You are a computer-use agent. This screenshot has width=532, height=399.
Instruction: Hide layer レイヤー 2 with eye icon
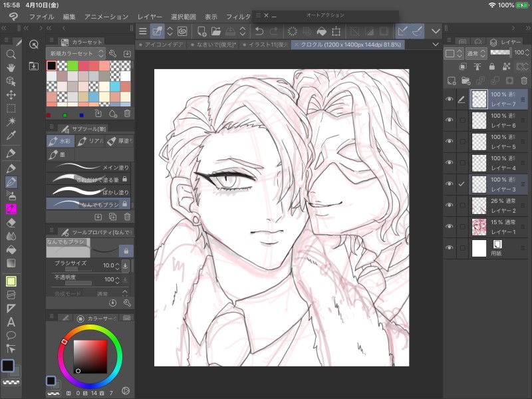(450, 205)
